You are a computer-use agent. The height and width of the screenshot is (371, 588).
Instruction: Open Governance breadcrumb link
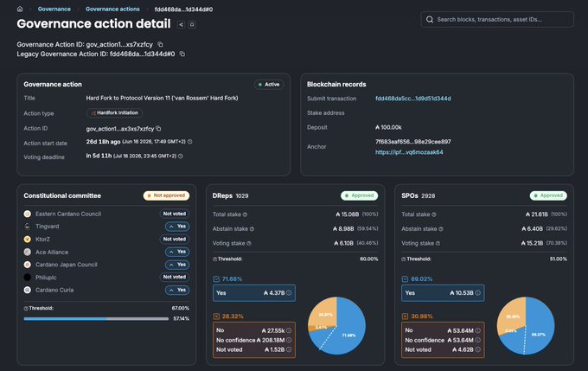pos(54,9)
